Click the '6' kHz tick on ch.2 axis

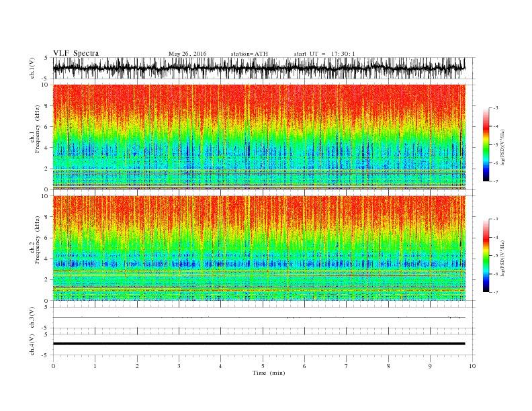click(47, 238)
